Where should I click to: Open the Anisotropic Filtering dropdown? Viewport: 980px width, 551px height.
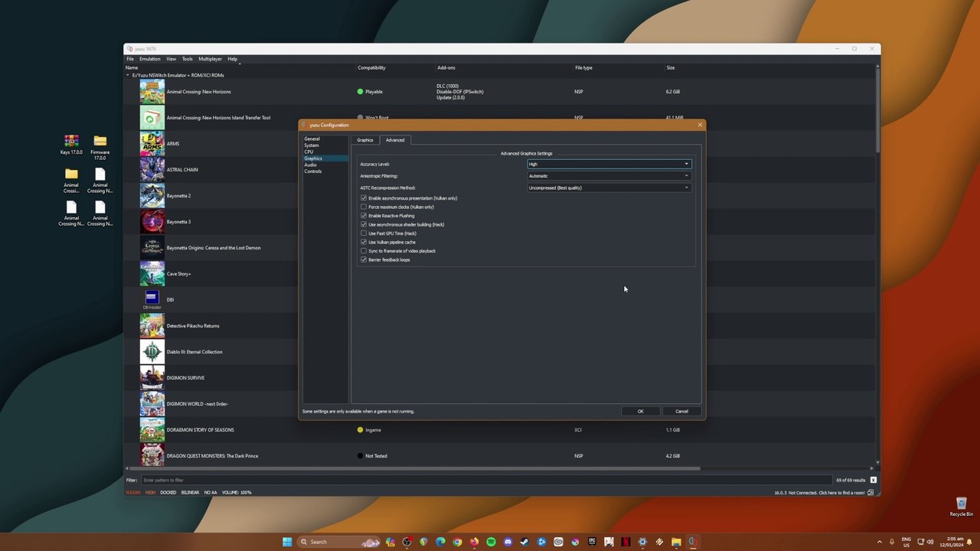click(609, 176)
